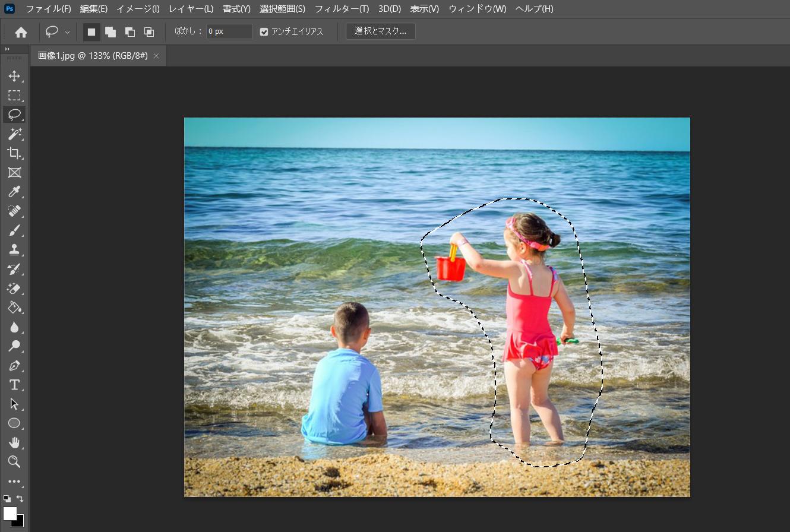Open the フィルター(T) menu
The width and height of the screenshot is (790, 532).
[341, 9]
